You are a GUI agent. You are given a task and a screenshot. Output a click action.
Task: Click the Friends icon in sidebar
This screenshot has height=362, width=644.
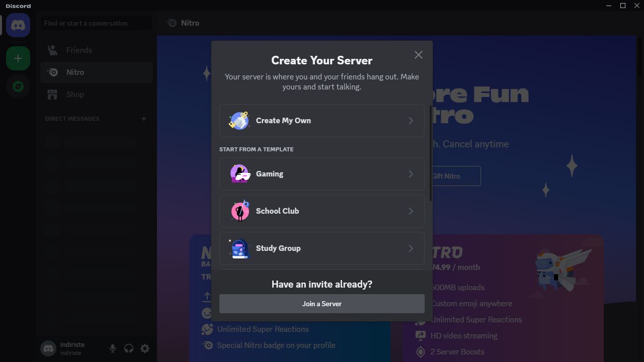[52, 50]
